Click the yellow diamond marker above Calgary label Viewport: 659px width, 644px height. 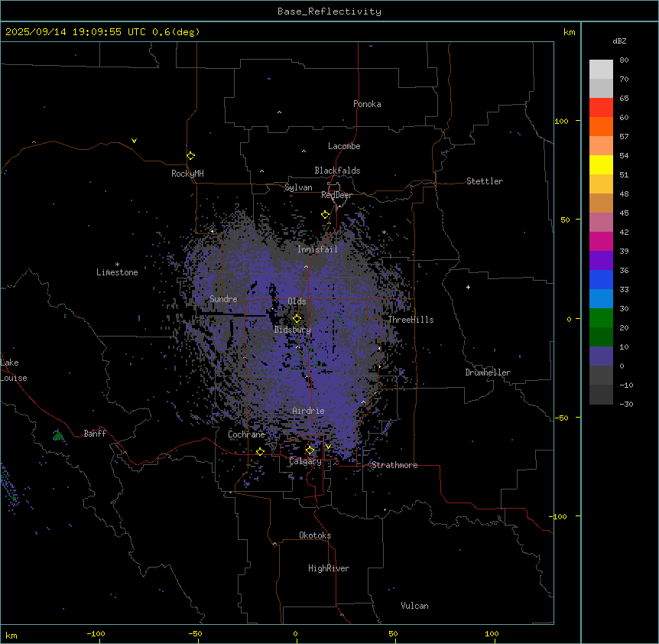tap(310, 450)
